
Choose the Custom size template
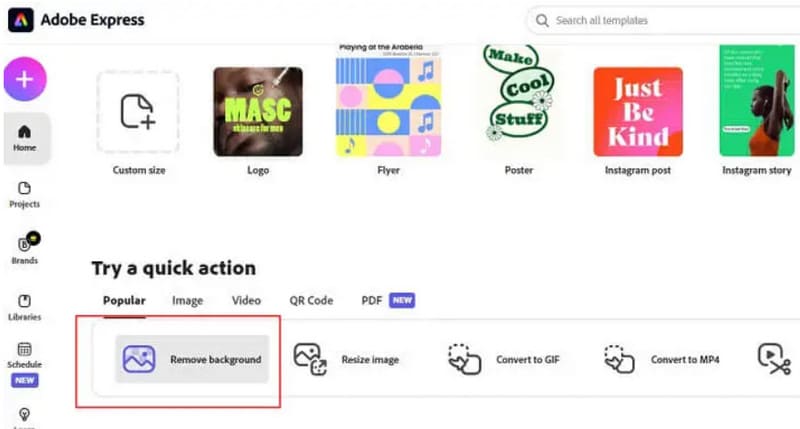137,111
